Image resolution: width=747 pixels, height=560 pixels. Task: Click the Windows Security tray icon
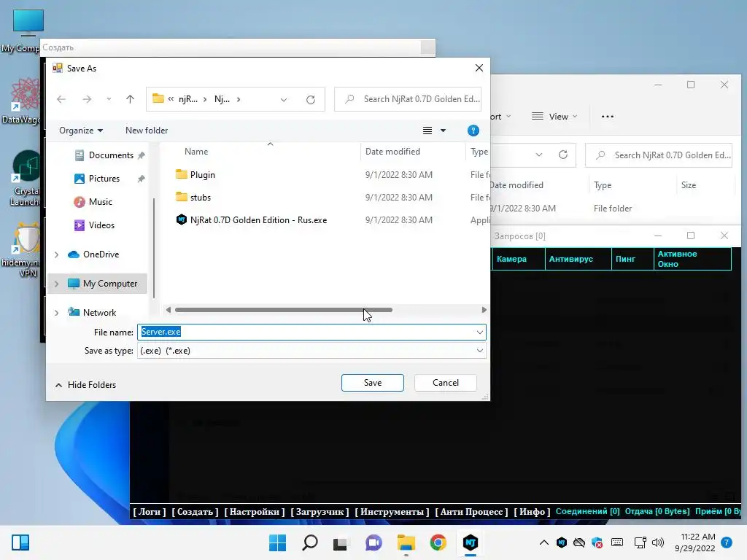coord(597,542)
